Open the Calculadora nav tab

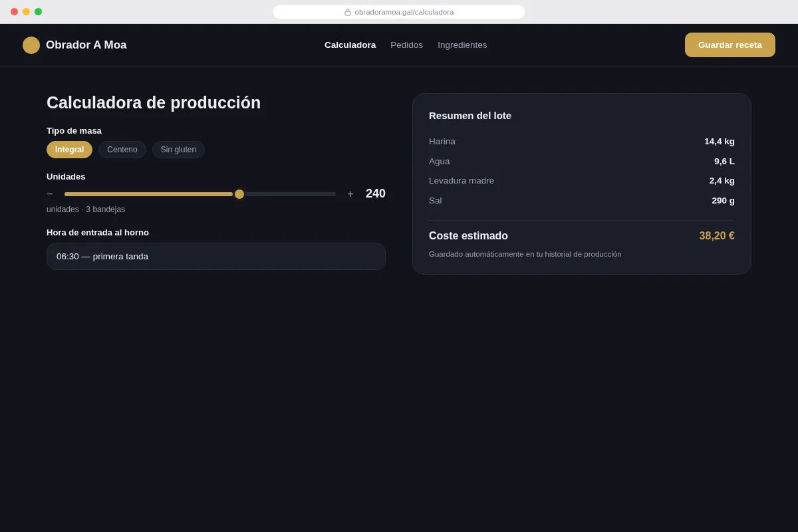350,45
